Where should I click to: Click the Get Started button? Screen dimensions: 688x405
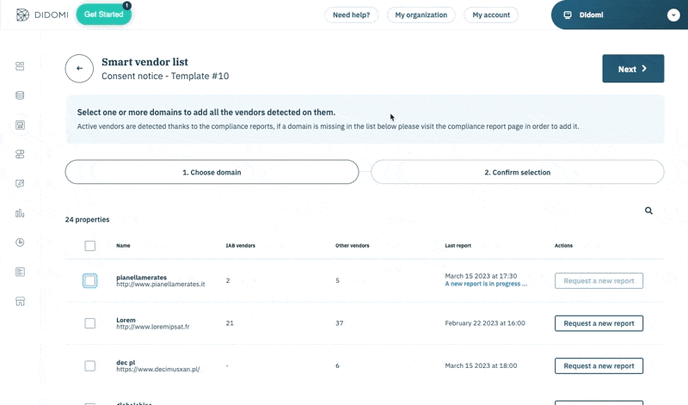pyautogui.click(x=104, y=14)
